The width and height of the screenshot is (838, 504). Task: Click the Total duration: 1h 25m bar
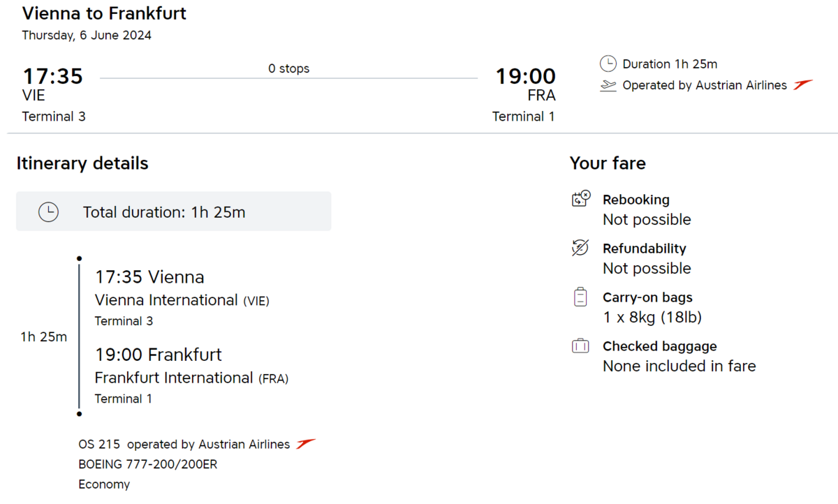(x=173, y=212)
